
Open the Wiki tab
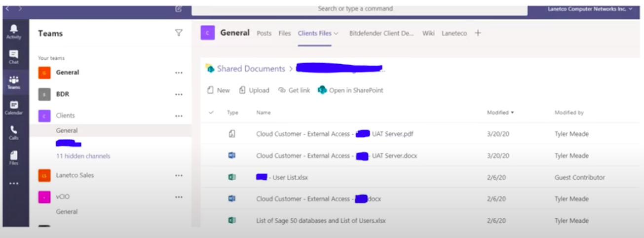pyautogui.click(x=428, y=33)
